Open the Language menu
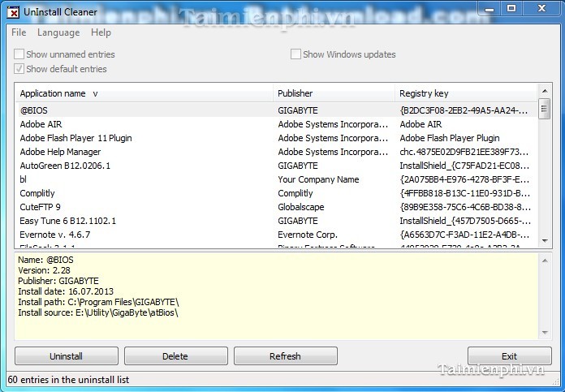Screen dimensions: 565x392 point(58,32)
